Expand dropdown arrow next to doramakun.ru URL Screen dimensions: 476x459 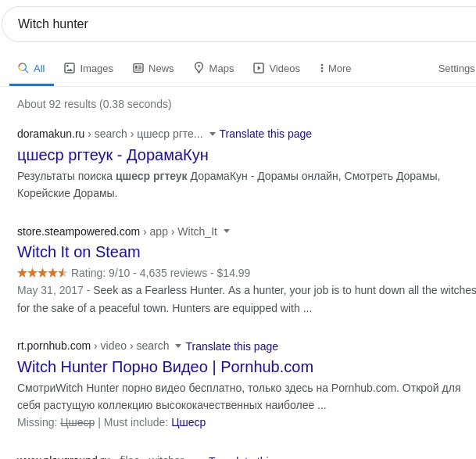coord(213,134)
